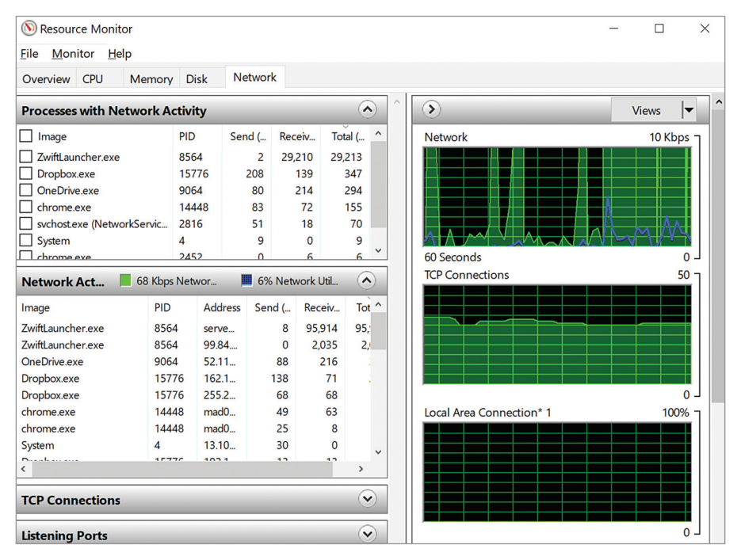Image resolution: width=741 pixels, height=560 pixels.
Task: Collapse the graphs pane with the arrow button
Action: click(431, 109)
